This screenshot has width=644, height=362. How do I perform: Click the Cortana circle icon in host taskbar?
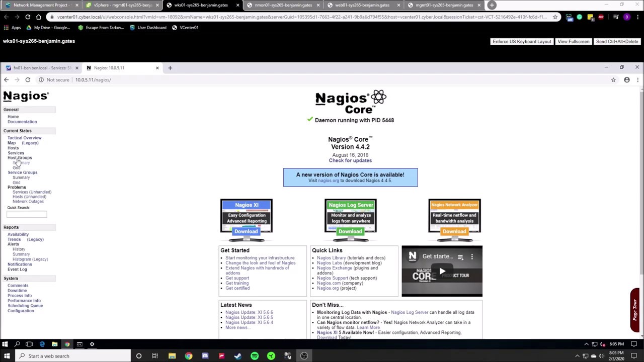[139, 356]
